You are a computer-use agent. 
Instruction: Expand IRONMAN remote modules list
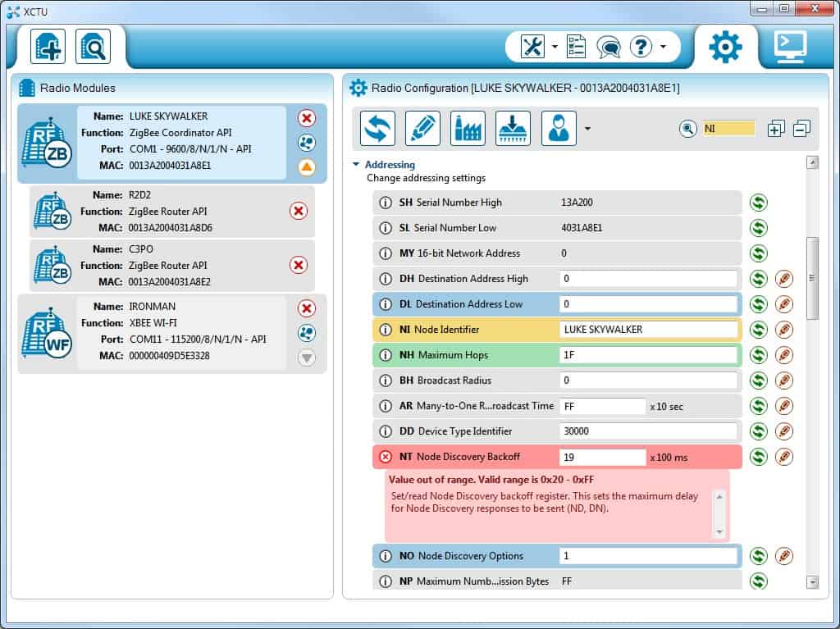coord(307,358)
